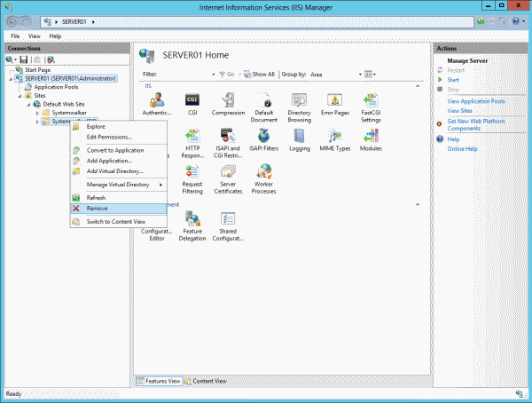Choose Remove from the context menu
532x403 pixels.
(119, 209)
